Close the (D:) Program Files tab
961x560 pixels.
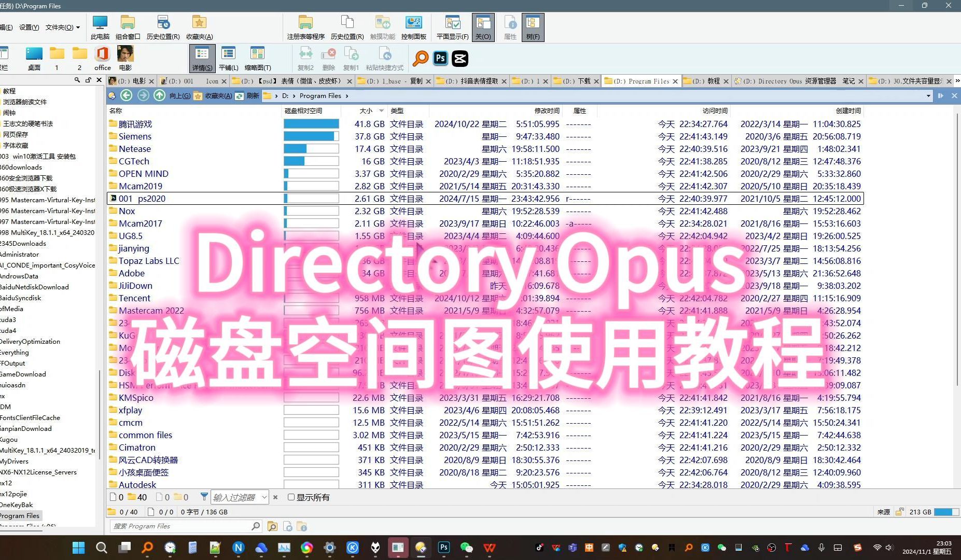675,81
